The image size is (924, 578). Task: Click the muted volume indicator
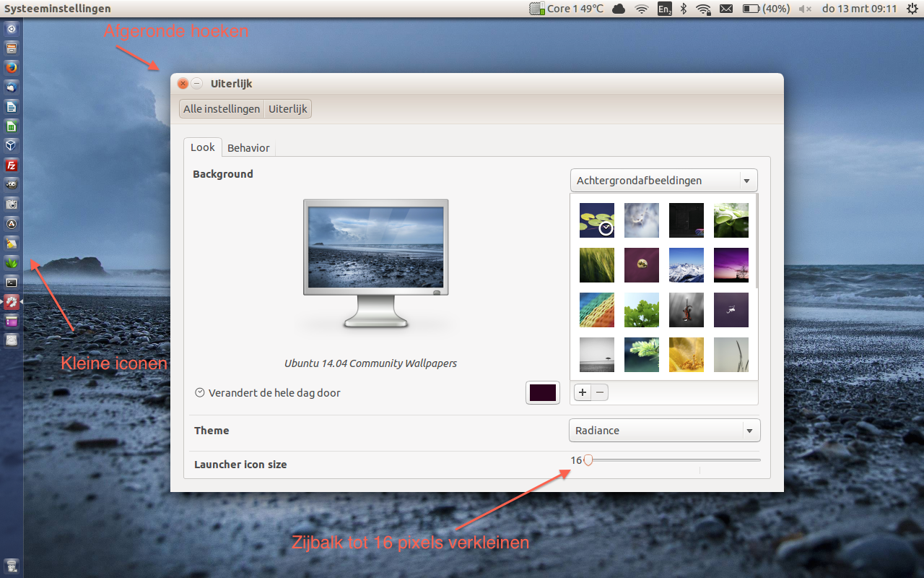[x=806, y=9]
